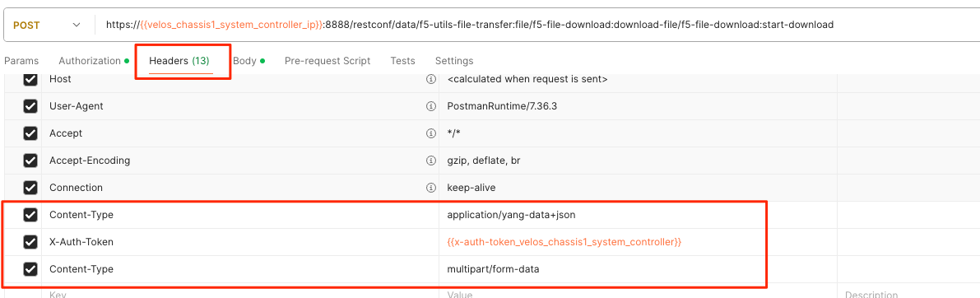Image resolution: width=980 pixels, height=298 pixels.
Task: Click the X-Auth-Token variable value
Action: pos(564,242)
